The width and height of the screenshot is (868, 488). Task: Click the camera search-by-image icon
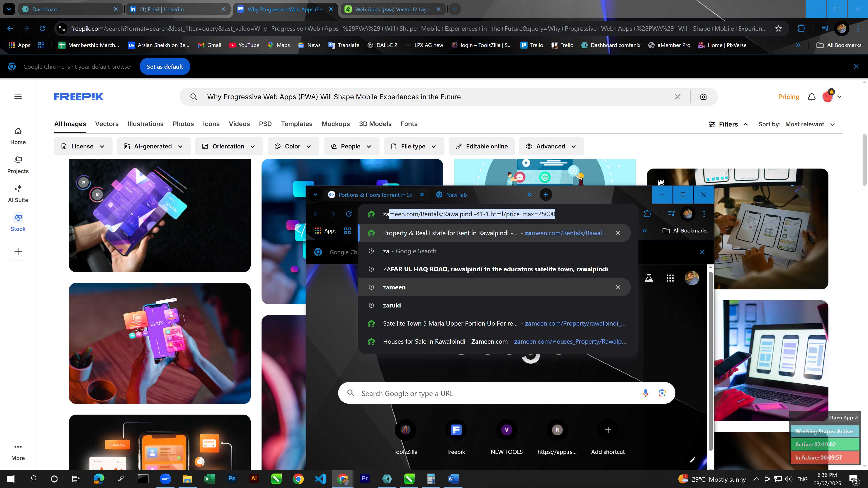tap(703, 97)
